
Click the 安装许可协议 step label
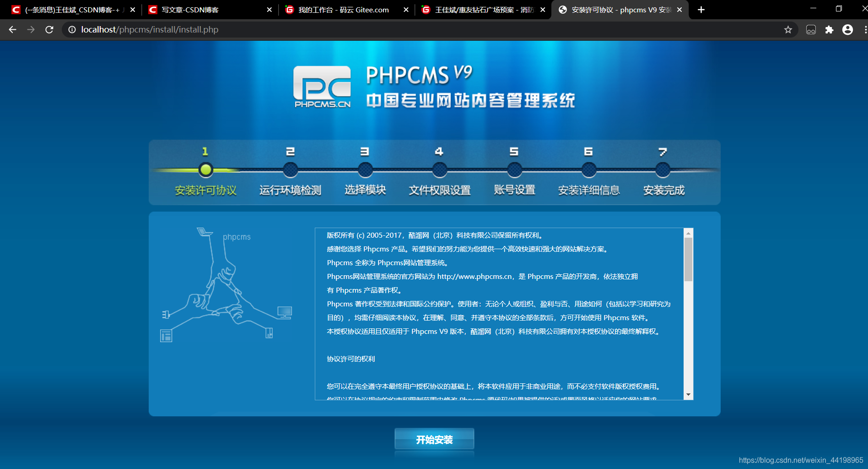[x=205, y=190]
